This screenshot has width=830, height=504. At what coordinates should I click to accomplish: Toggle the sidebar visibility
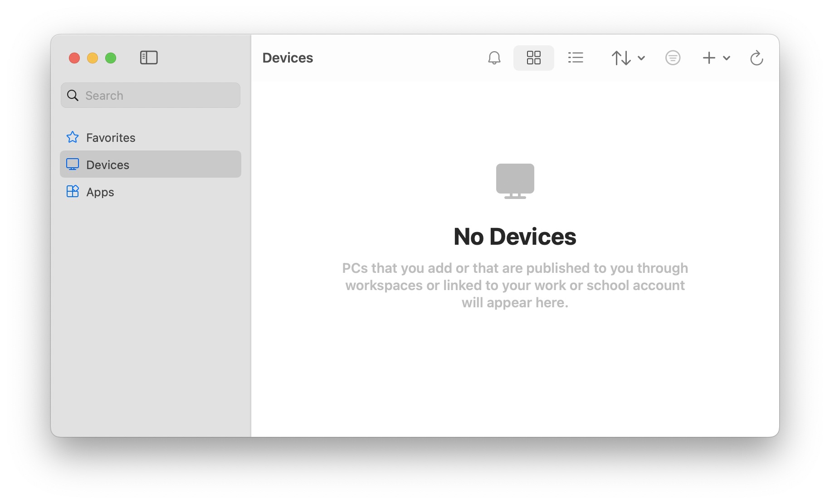[x=149, y=58]
